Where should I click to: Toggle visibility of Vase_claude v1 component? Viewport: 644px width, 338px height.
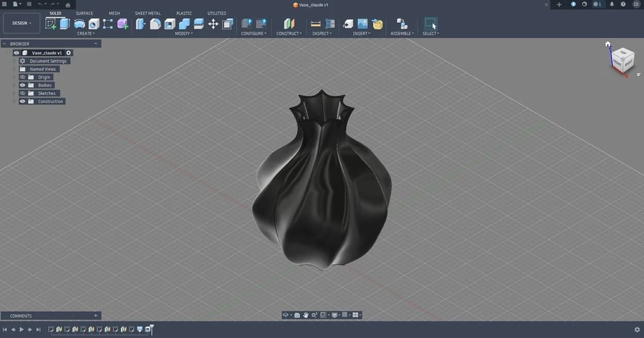[16, 53]
